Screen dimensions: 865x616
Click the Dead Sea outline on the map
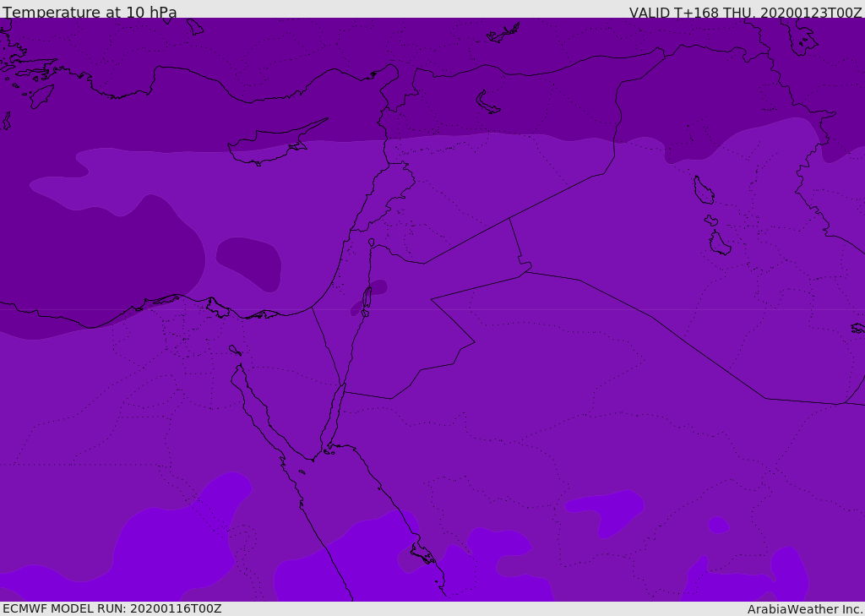367,301
